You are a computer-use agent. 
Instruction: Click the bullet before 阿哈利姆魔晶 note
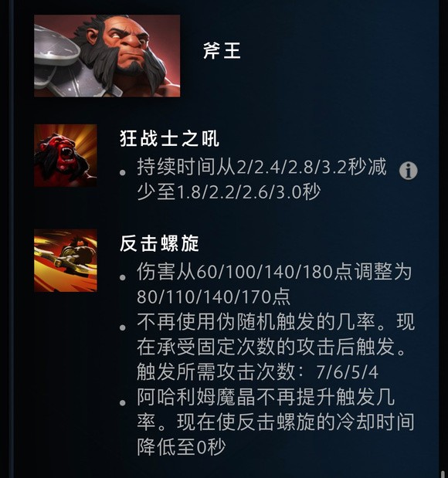pyautogui.click(x=123, y=402)
